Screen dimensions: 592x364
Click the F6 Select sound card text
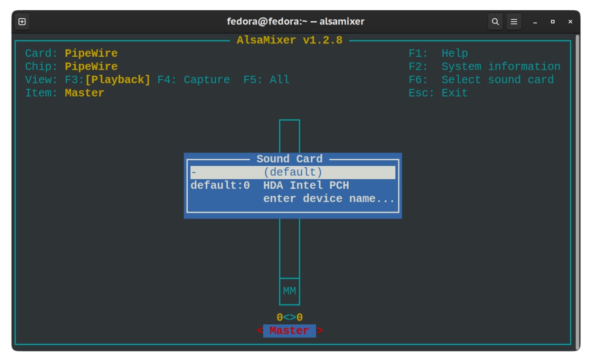481,80
